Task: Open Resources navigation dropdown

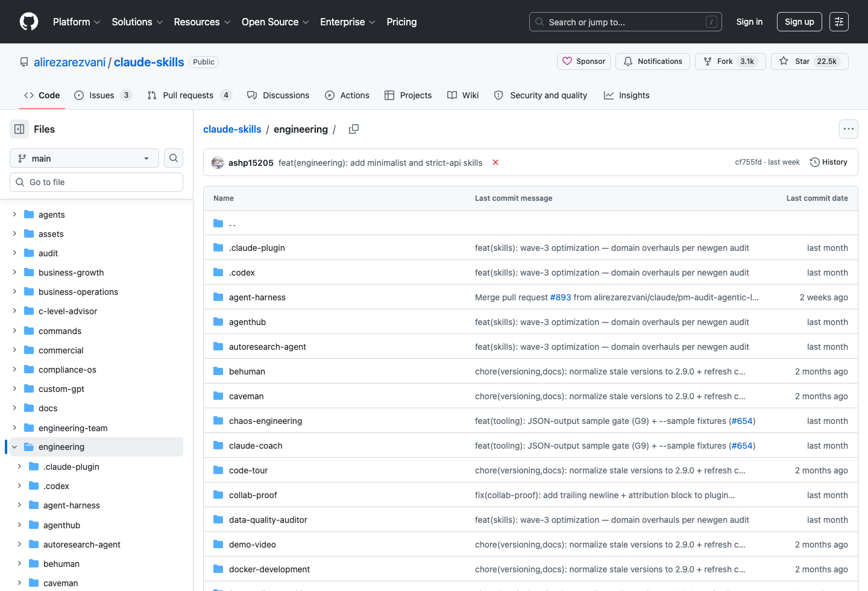Action: coord(202,22)
